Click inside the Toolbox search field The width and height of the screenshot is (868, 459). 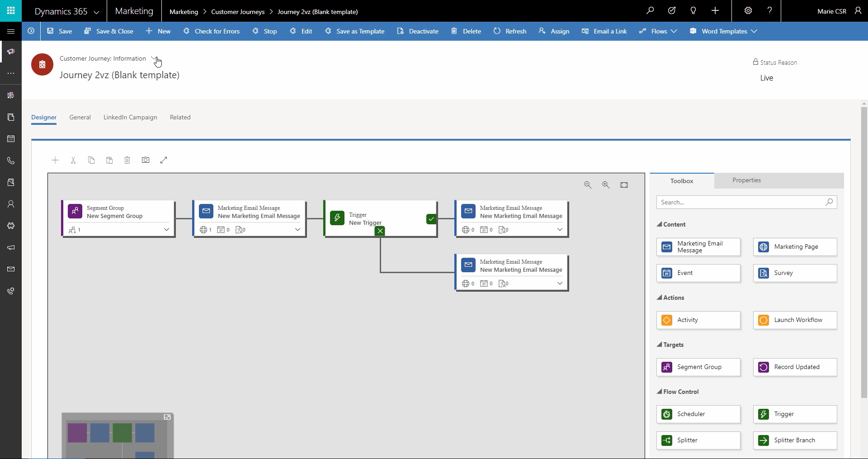[746, 202]
